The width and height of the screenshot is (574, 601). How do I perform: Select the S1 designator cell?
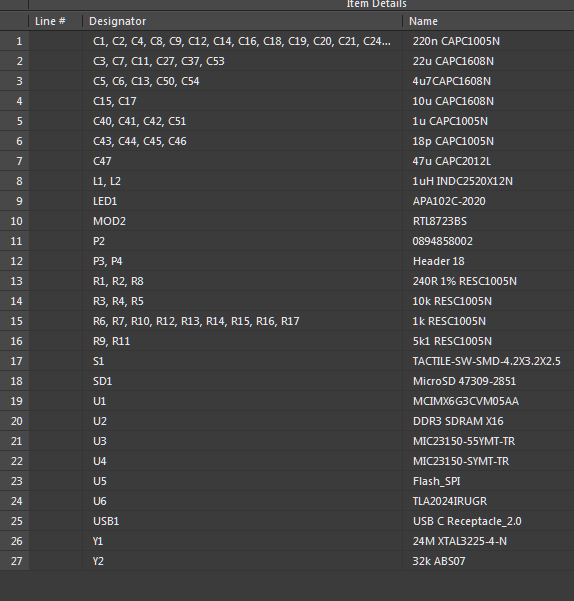(x=243, y=361)
